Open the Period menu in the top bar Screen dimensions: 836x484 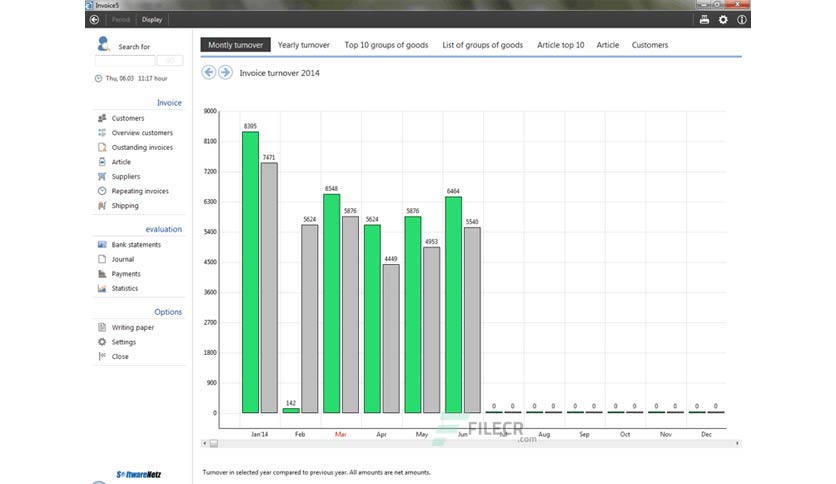pyautogui.click(x=120, y=20)
